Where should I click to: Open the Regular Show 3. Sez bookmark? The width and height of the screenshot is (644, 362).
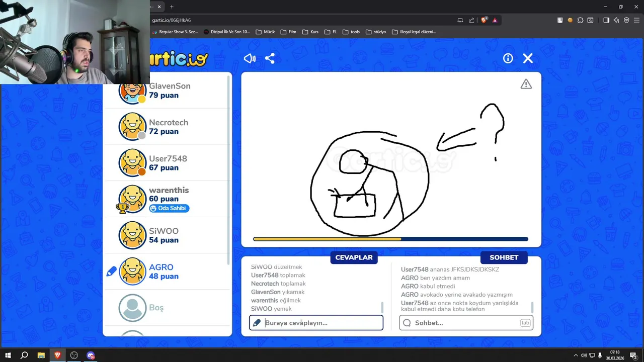[x=175, y=32]
